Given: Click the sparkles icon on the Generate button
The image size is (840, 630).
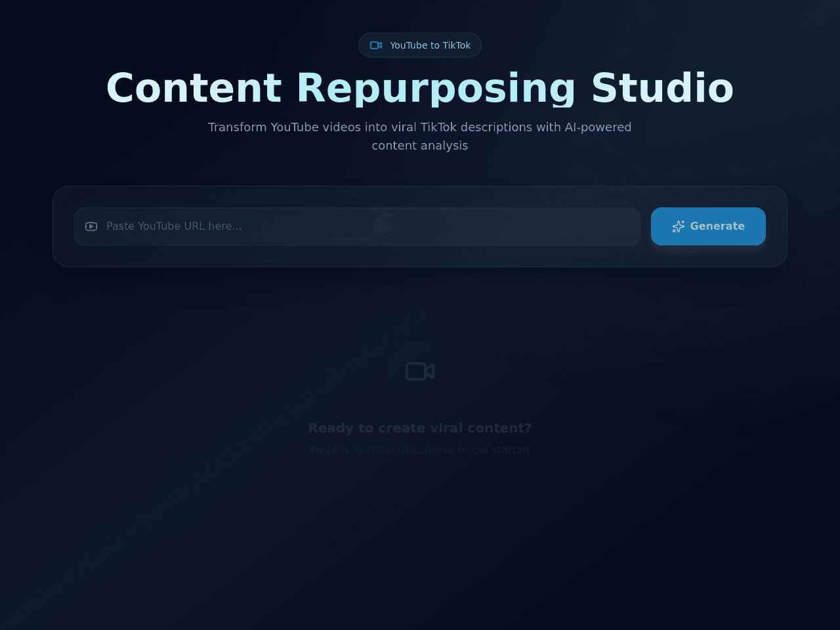Looking at the screenshot, I should [679, 226].
